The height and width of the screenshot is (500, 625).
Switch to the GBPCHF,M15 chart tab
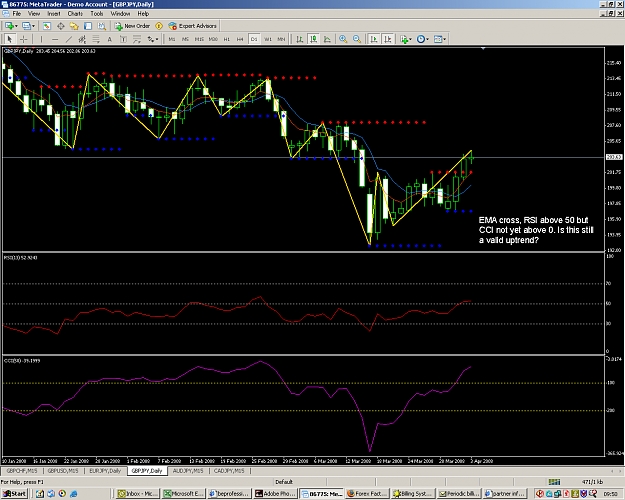22,471
